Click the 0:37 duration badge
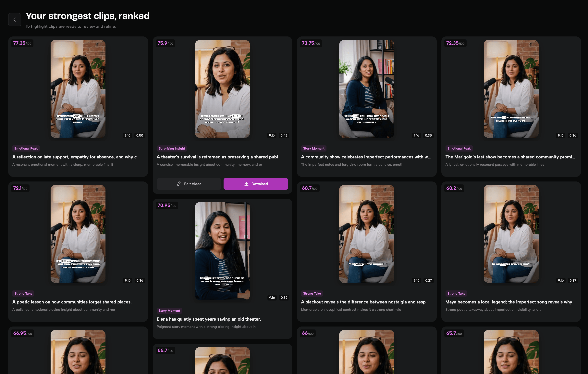588x374 pixels. tap(573, 280)
